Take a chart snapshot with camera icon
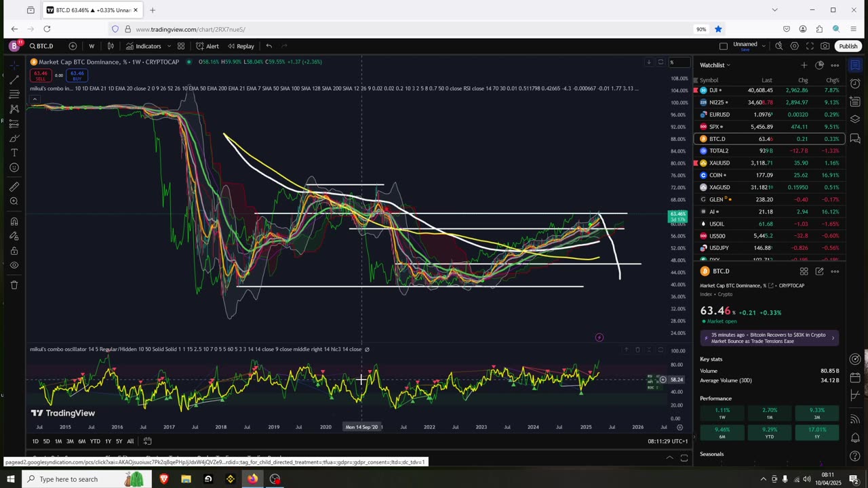The height and width of the screenshot is (488, 868). pyautogui.click(x=825, y=46)
